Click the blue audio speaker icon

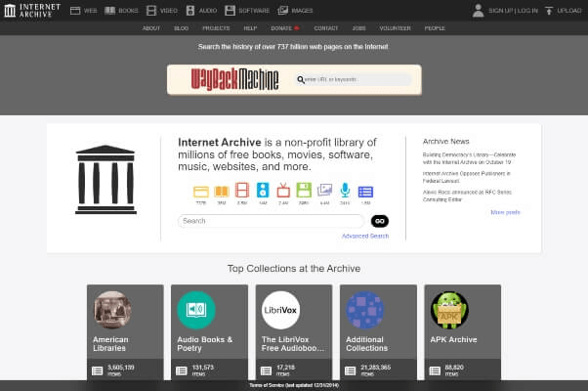point(263,191)
